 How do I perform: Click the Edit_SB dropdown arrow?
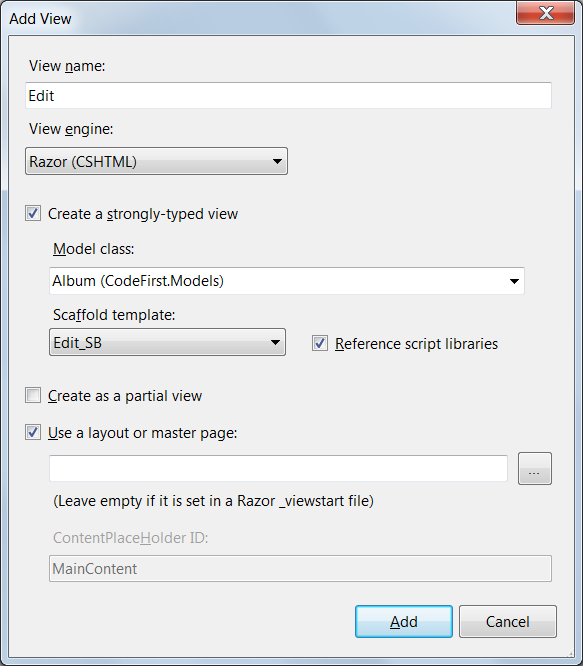click(x=275, y=342)
